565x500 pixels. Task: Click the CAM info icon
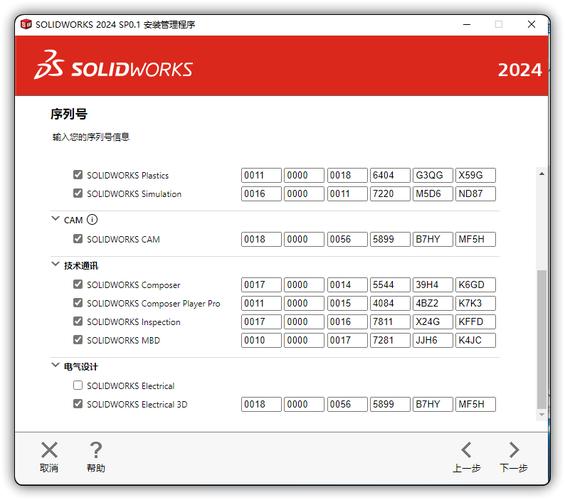pyautogui.click(x=92, y=219)
